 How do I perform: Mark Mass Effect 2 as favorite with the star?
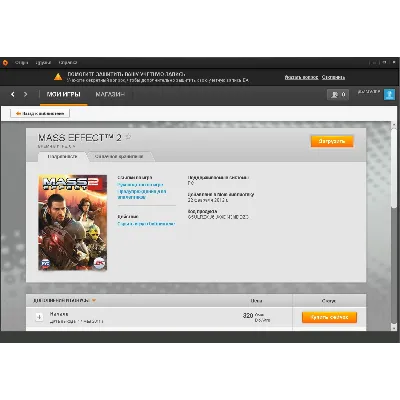tap(128, 137)
